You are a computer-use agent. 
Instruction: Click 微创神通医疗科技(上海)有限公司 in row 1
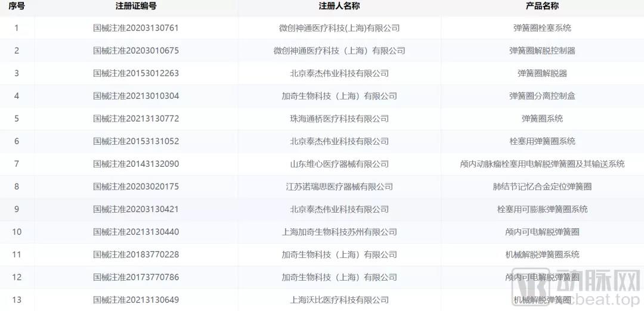pos(339,28)
